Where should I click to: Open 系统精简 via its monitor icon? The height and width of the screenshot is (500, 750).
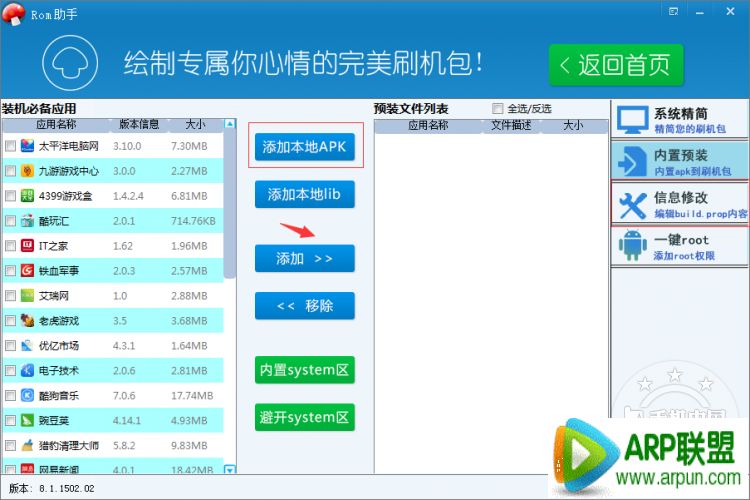point(632,121)
